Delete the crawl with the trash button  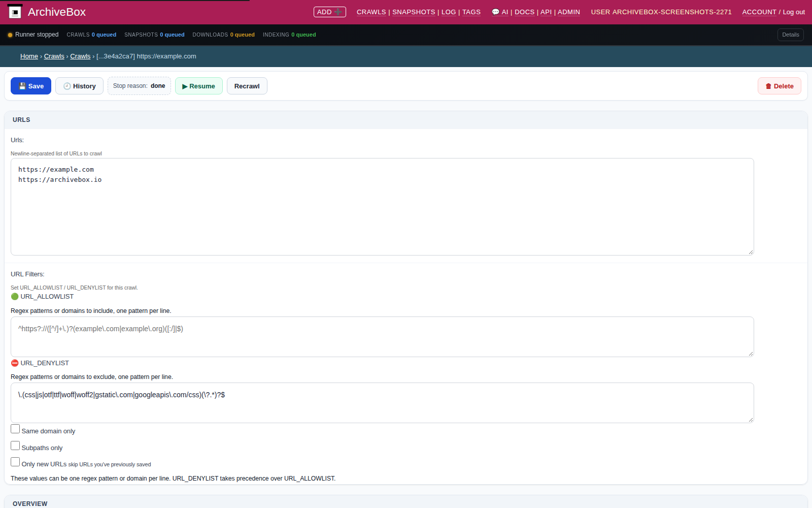780,86
